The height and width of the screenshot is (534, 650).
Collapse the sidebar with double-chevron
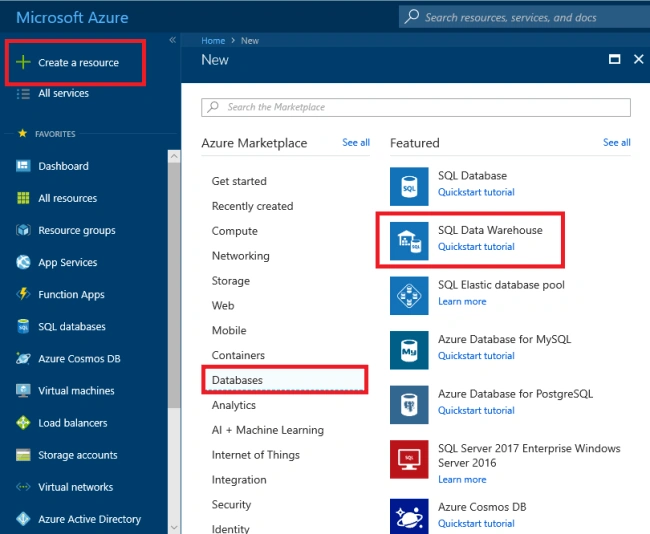click(172, 40)
